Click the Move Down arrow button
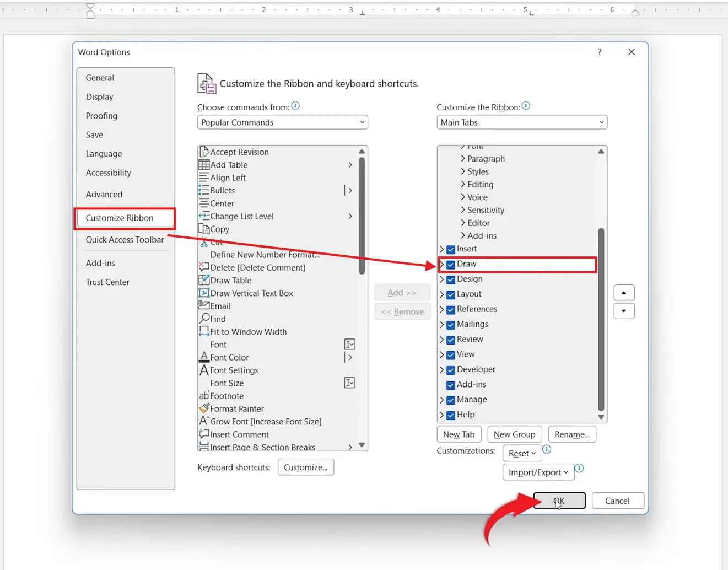 (x=624, y=311)
